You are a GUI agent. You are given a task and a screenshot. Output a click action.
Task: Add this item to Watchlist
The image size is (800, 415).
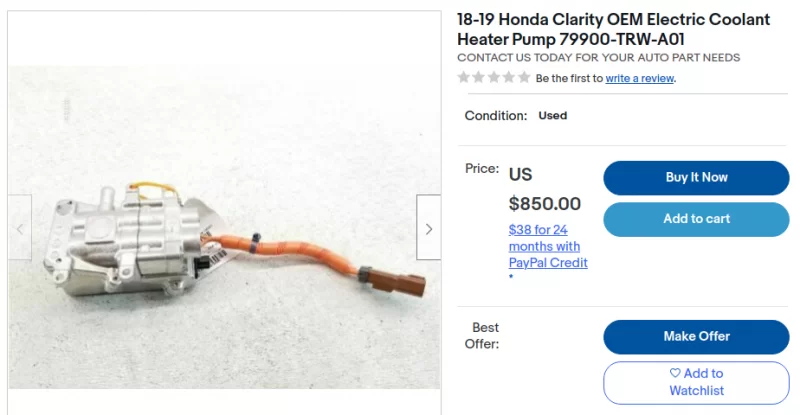(696, 382)
